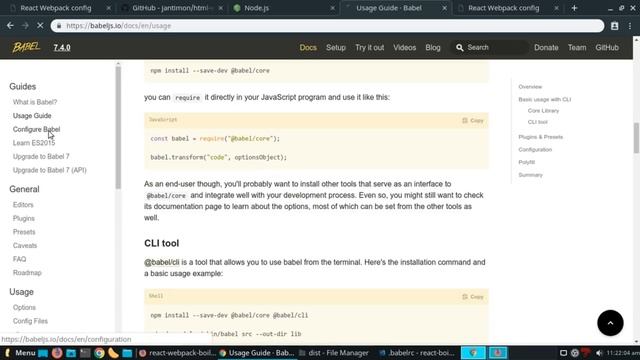Switch to last React Webpack config tab

point(503,8)
